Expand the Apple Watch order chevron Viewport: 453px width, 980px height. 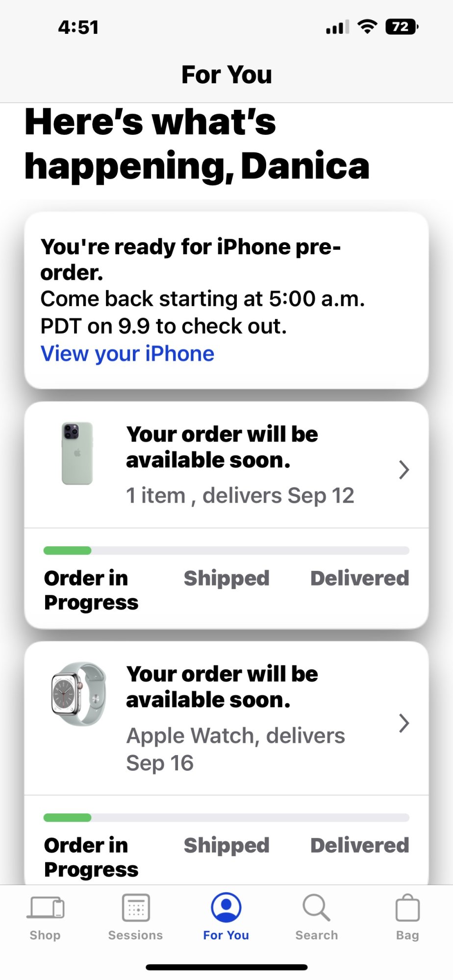pos(404,723)
